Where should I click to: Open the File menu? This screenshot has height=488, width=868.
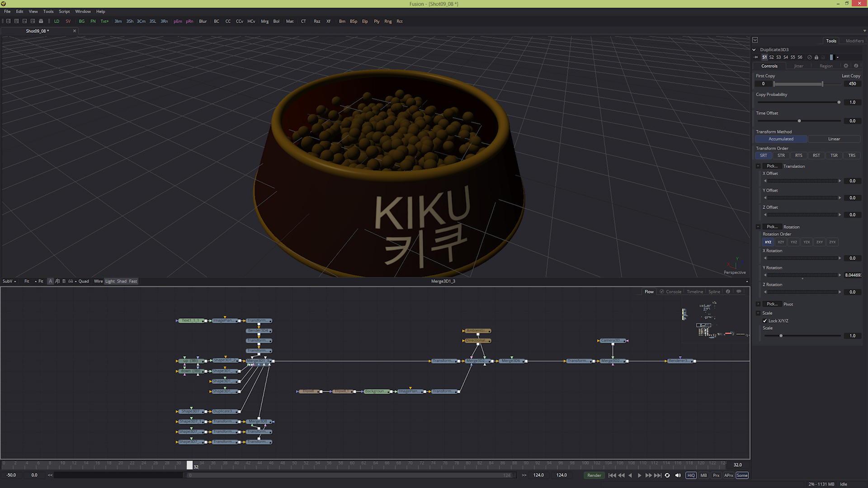(7, 11)
